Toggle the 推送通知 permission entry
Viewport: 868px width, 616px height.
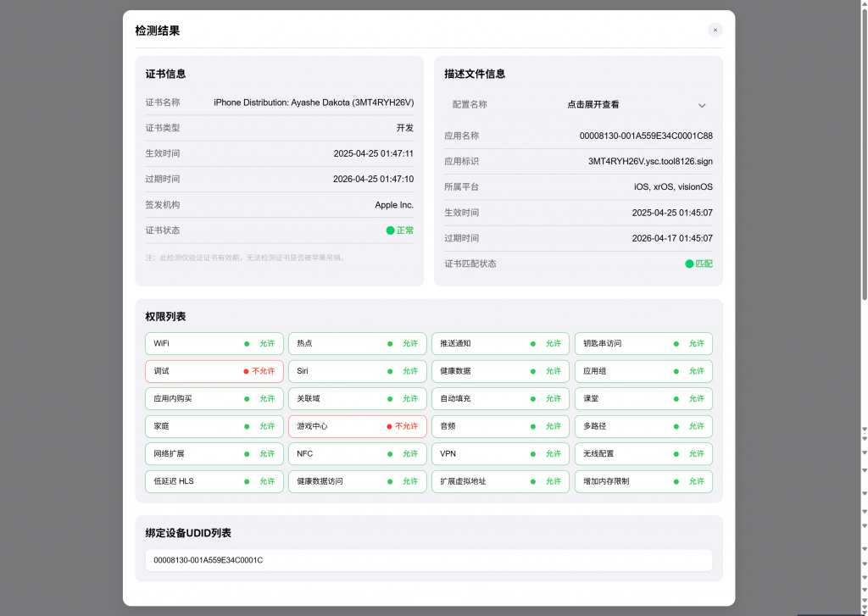click(x=500, y=344)
